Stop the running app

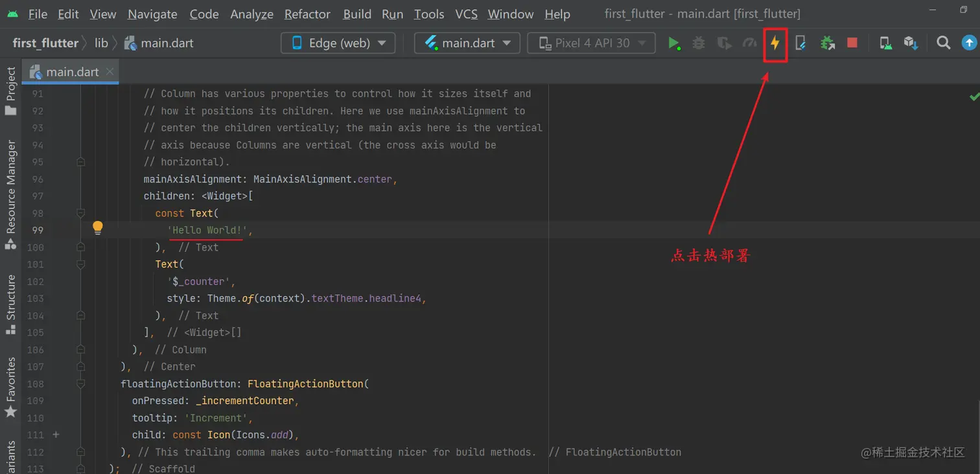click(852, 43)
